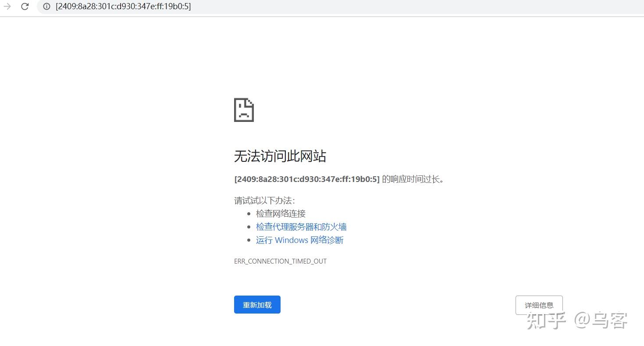Click the 无法访问此网站 heading
Screen dimensions: 644x346
[280, 156]
